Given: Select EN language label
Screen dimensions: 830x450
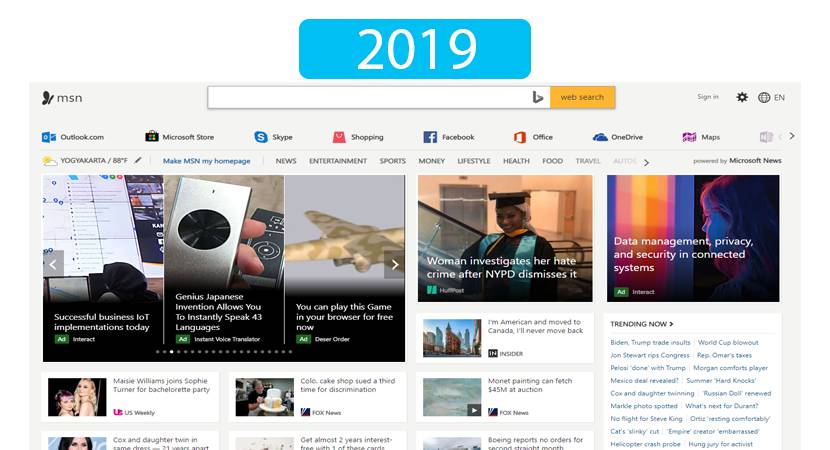Looking at the screenshot, I should [779, 97].
